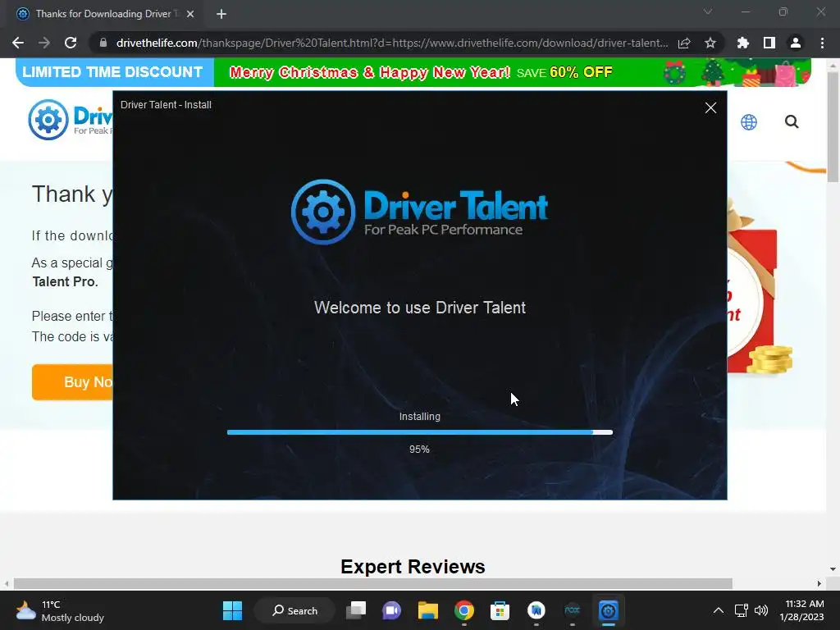Open a new browser tab
The image size is (840, 630).
coord(221,14)
